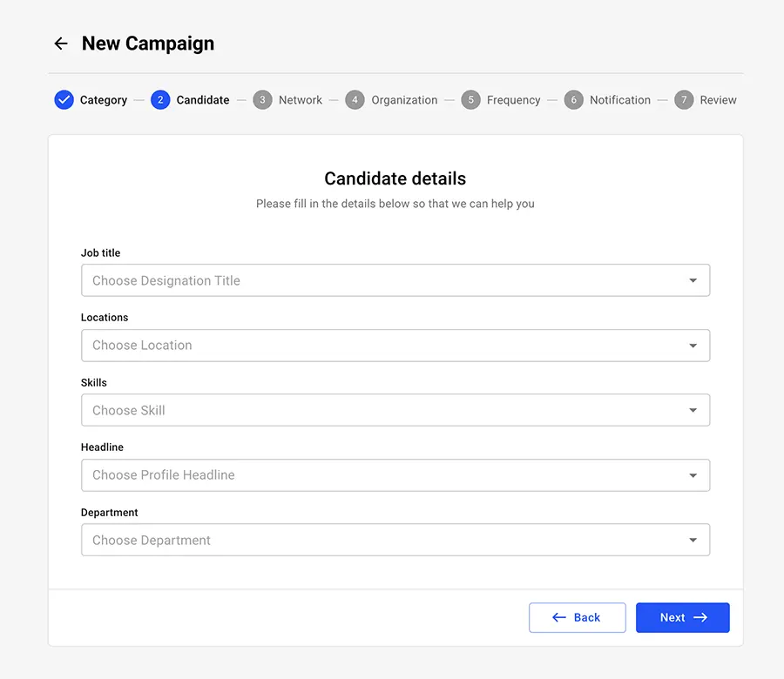Viewport: 784px width, 679px height.
Task: Select the step 2 Candidate circle
Action: pyautogui.click(x=160, y=100)
